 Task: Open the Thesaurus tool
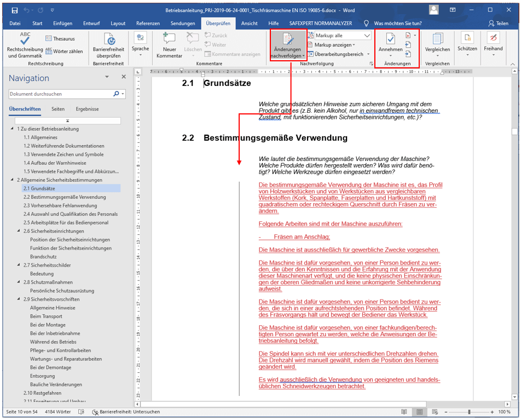pyautogui.click(x=60, y=39)
